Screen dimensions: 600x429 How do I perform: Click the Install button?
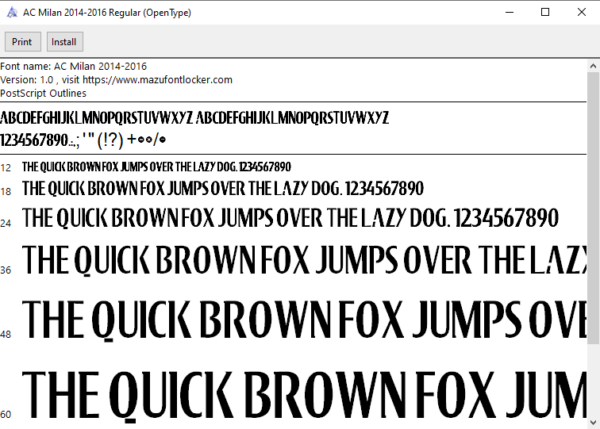pyautogui.click(x=65, y=42)
